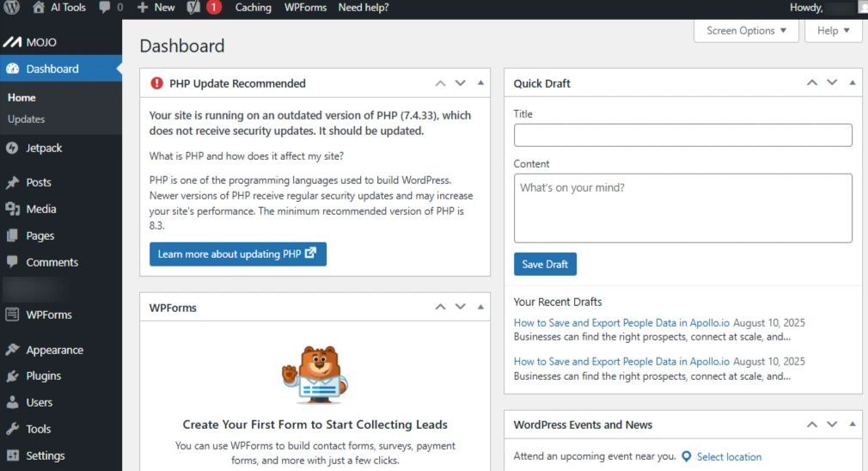Open the Caching menu in admin bar
Screen dimensions: 868x471
[253, 8]
